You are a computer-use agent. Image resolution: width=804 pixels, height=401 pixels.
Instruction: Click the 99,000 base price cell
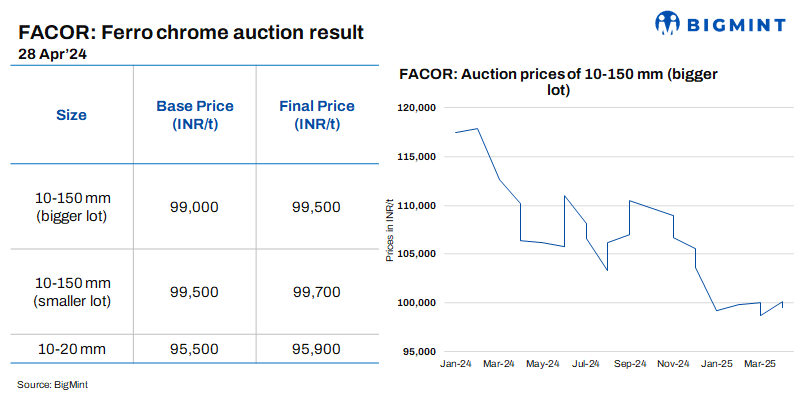pyautogui.click(x=194, y=207)
